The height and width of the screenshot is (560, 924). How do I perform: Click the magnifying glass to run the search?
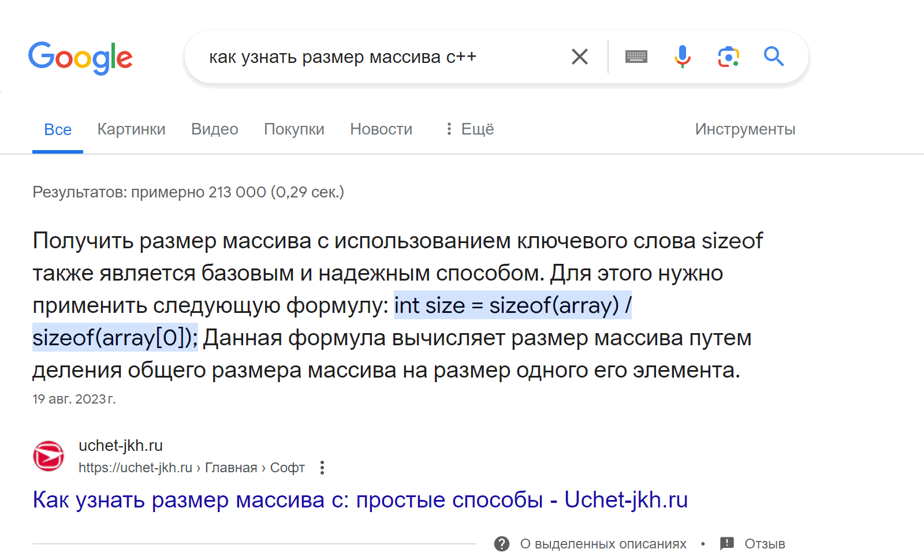pyautogui.click(x=774, y=56)
